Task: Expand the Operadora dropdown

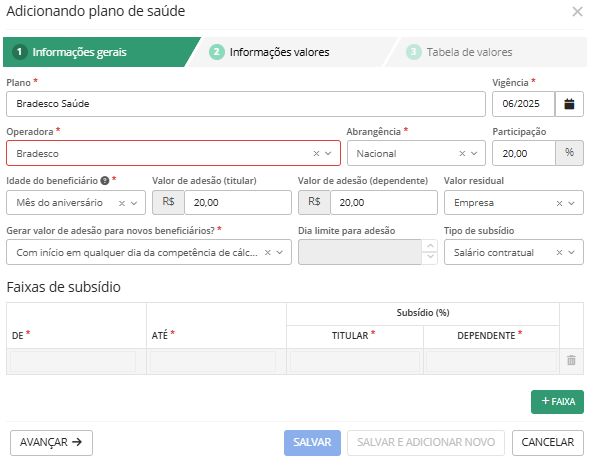Action: [328, 153]
